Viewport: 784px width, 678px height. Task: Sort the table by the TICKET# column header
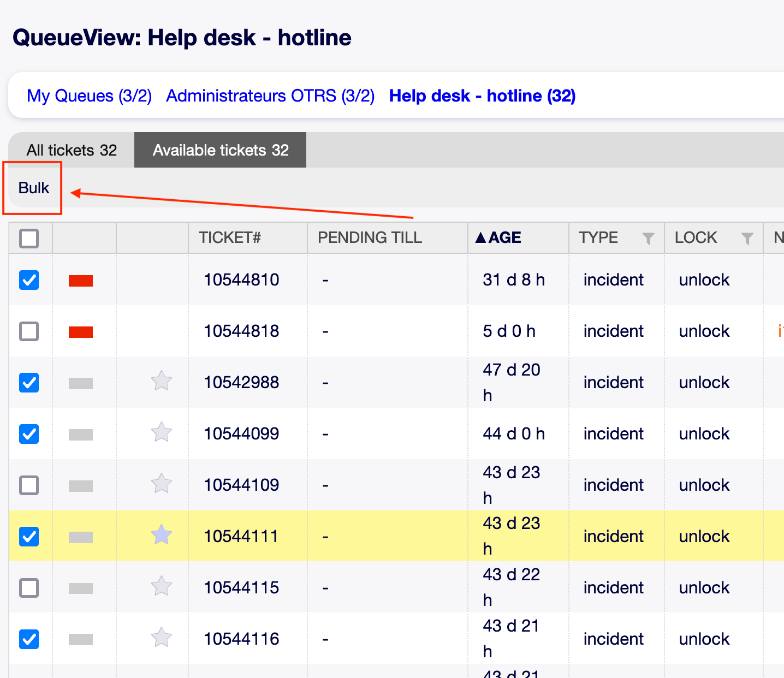[230, 237]
